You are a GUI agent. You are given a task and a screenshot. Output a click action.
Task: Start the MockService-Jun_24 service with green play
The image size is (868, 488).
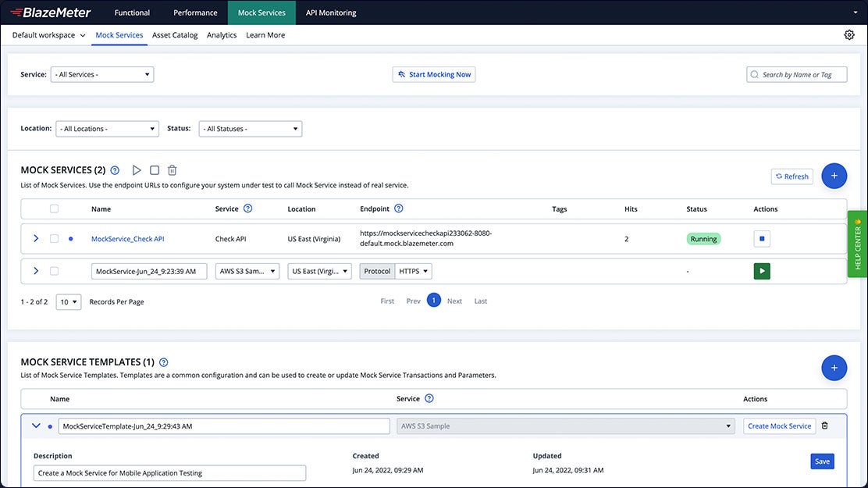click(x=762, y=271)
